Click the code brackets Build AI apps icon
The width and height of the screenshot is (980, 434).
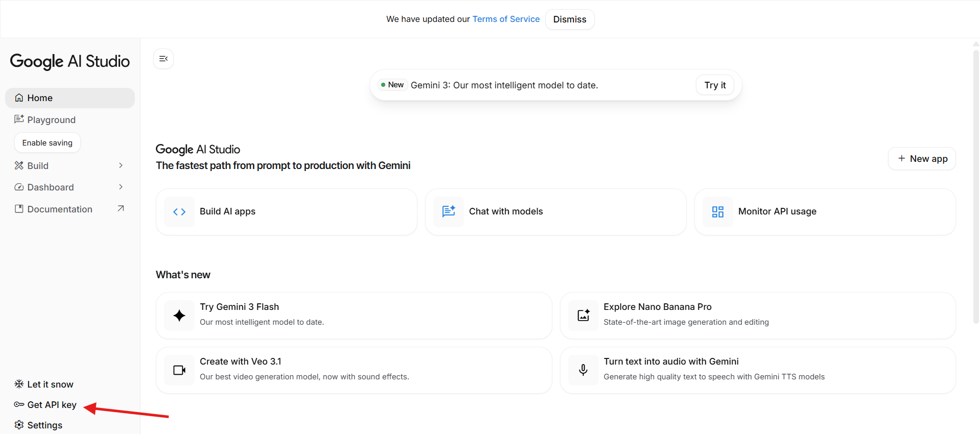pos(179,212)
